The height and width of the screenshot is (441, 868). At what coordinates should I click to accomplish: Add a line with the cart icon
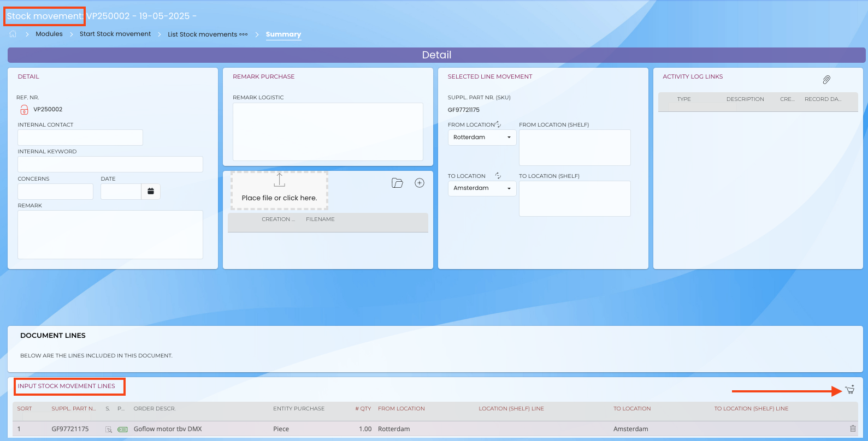click(850, 390)
